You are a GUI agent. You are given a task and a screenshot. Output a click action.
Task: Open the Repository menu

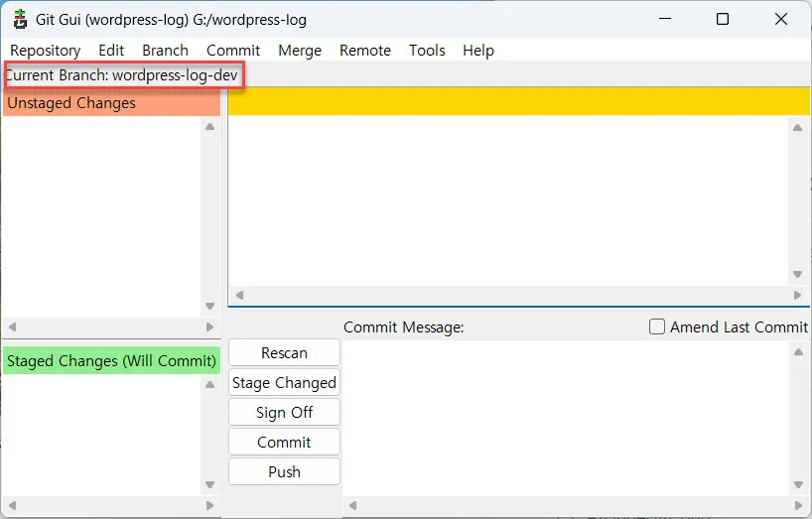pos(45,51)
